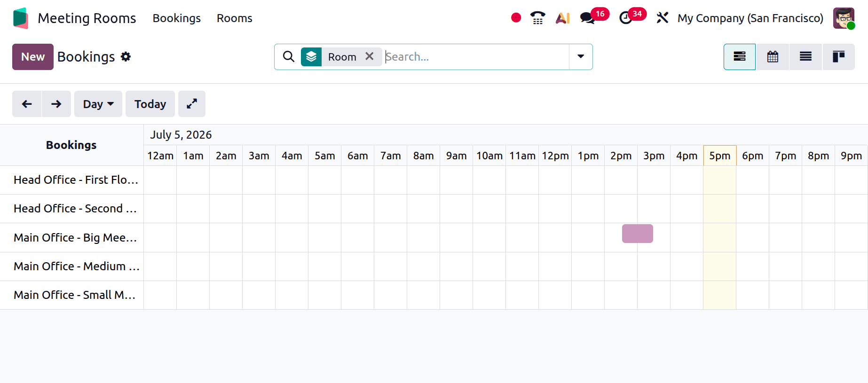Click the red recording indicator icon

516,18
